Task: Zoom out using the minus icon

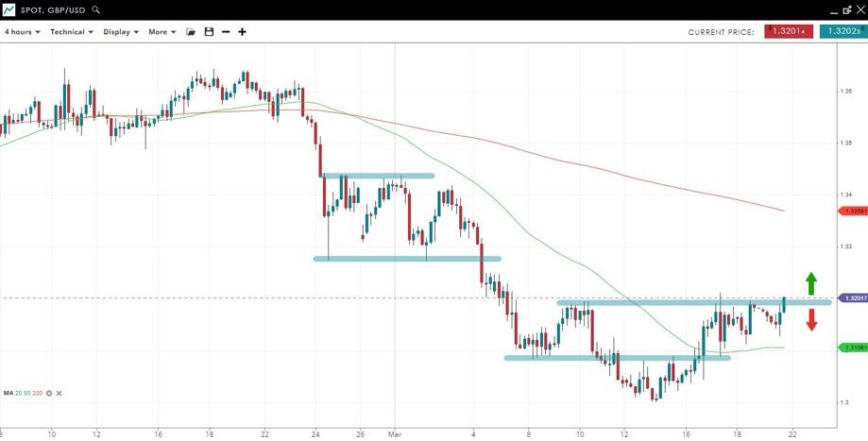Action: coord(226,32)
